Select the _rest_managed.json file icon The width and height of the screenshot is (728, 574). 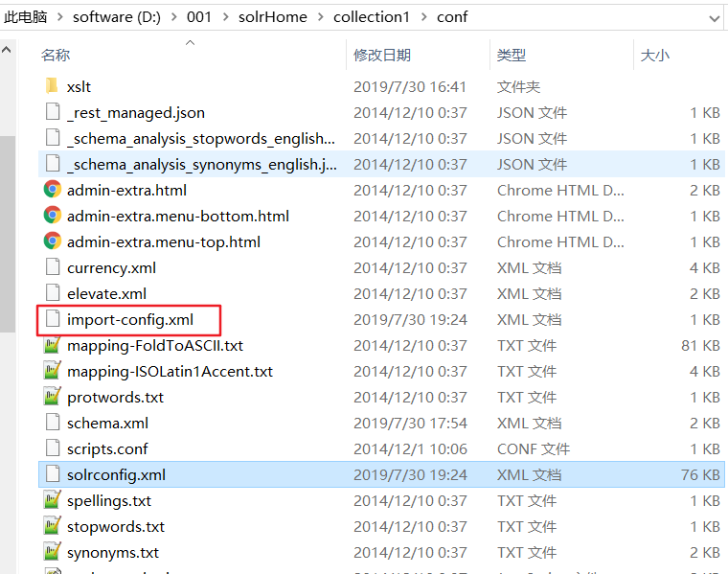point(53,112)
